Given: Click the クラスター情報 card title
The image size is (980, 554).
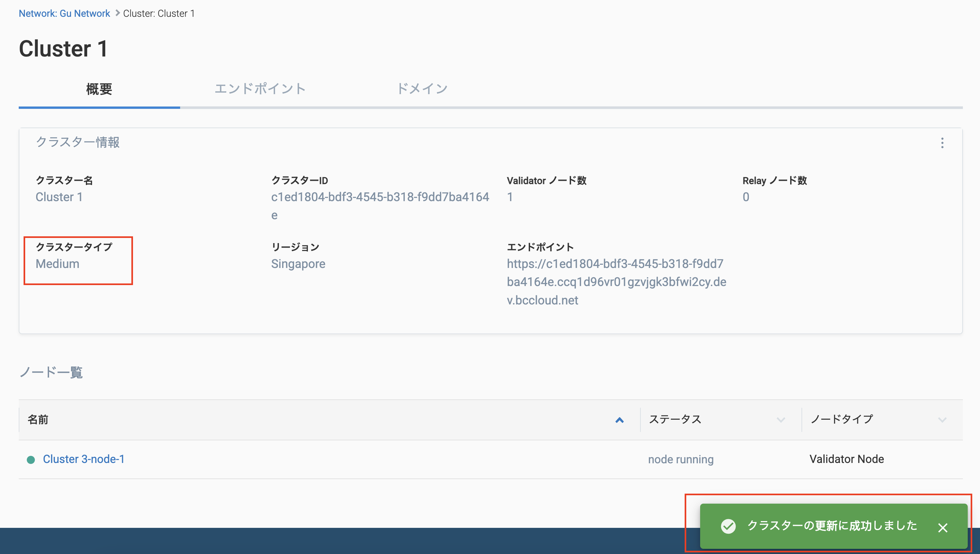Looking at the screenshot, I should click(x=77, y=142).
